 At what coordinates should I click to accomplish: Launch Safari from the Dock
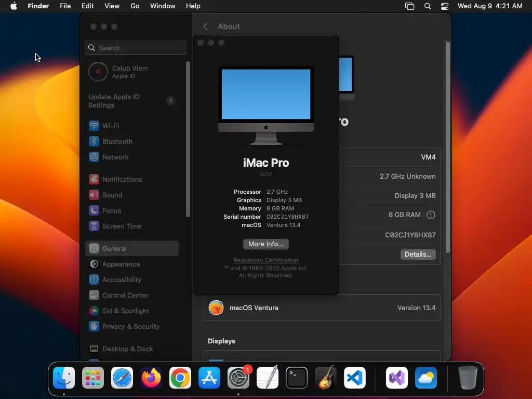(x=122, y=378)
